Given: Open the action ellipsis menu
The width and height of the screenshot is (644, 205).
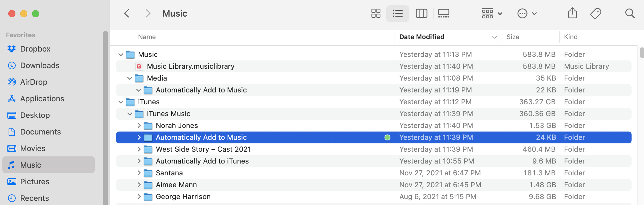Looking at the screenshot, I should (527, 13).
